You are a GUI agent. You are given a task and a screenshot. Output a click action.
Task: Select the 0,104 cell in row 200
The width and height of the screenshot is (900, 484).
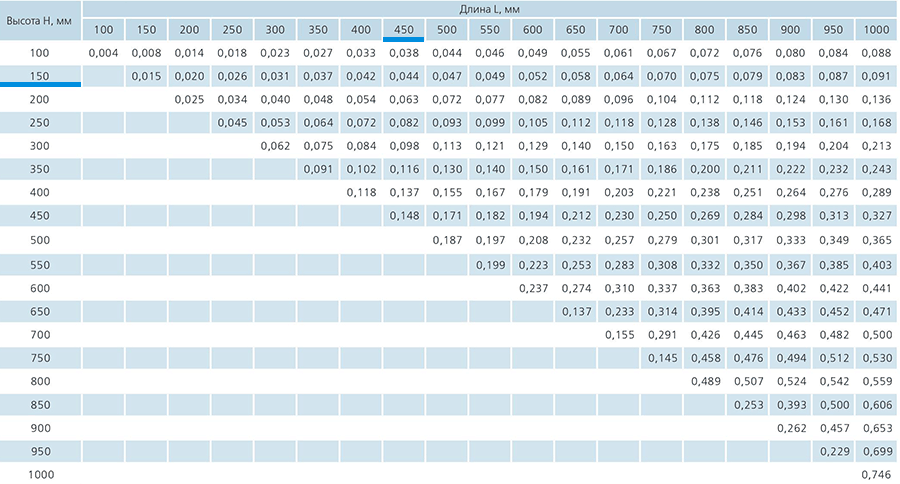click(x=662, y=99)
